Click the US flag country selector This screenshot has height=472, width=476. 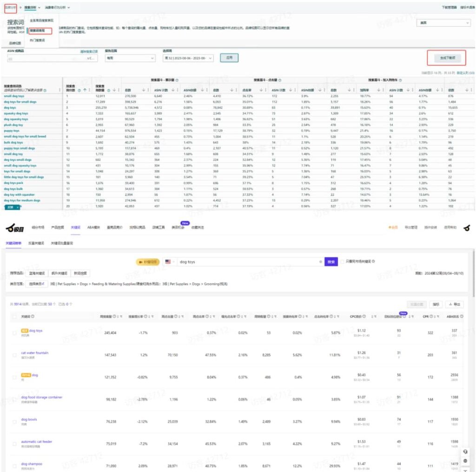(168, 262)
